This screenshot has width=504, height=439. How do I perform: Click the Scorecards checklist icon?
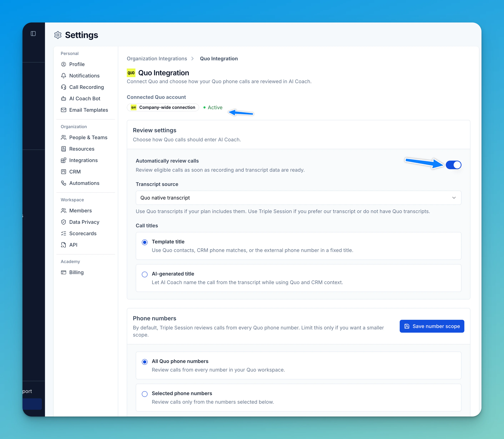click(63, 233)
